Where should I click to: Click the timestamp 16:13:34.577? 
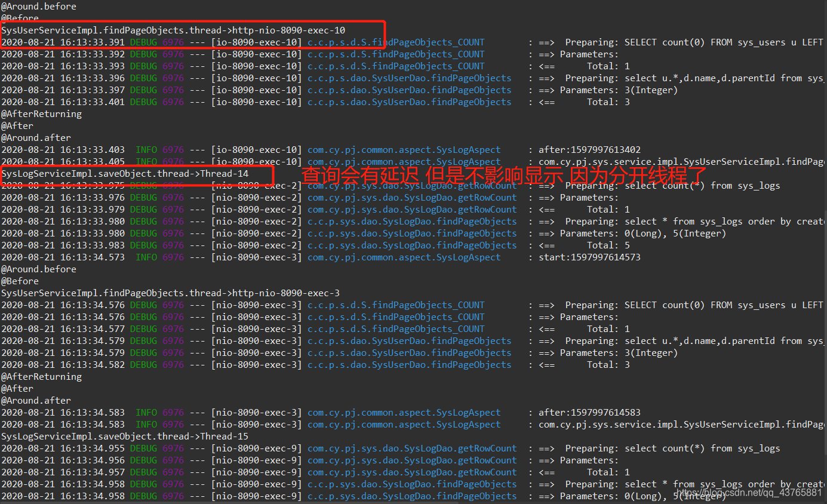(x=93, y=329)
